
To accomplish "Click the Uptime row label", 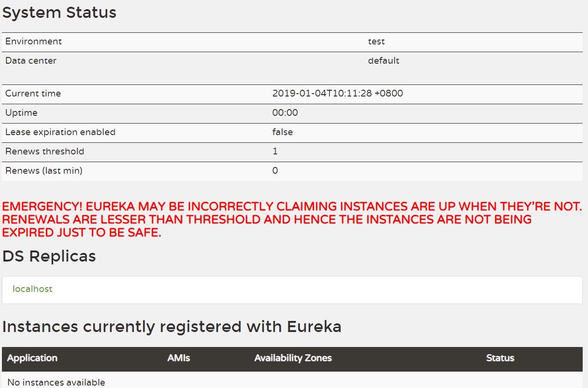I will click(21, 113).
